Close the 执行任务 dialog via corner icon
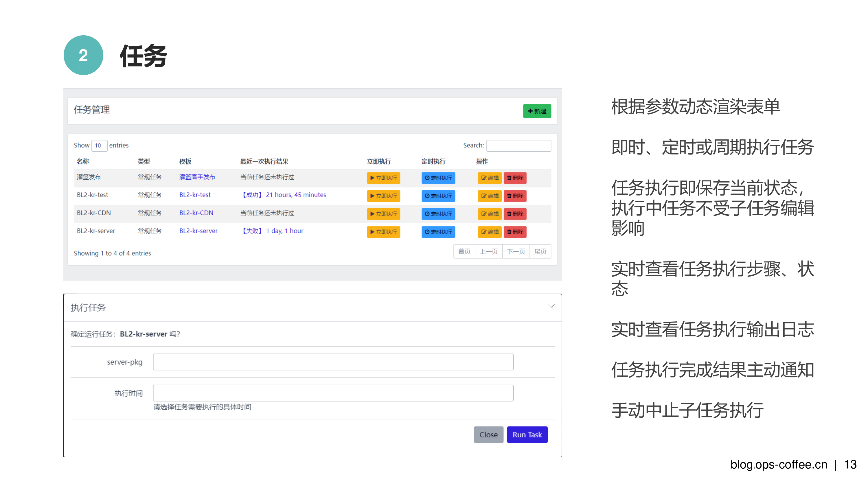 551,306
